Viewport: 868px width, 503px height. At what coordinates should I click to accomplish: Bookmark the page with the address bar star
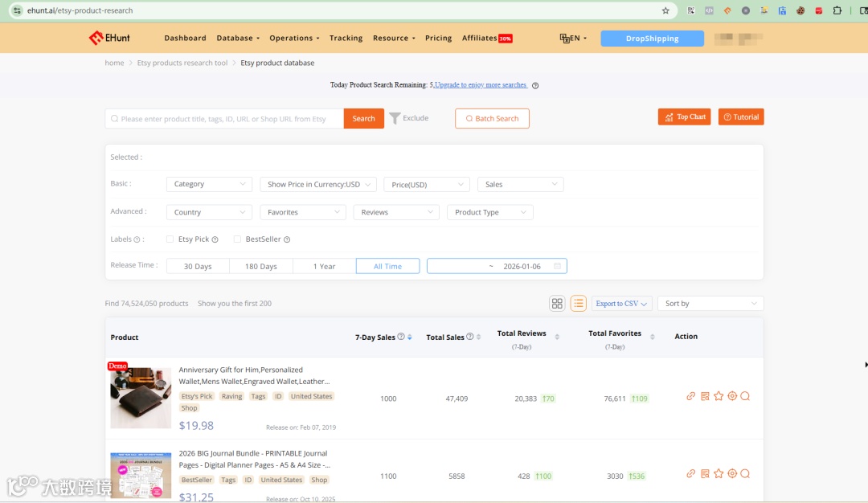pos(665,10)
